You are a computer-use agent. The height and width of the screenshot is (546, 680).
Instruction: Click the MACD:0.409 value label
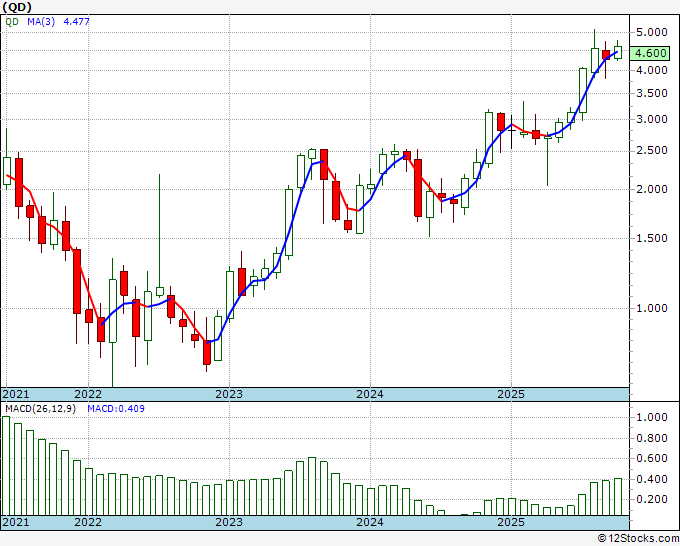tap(116, 409)
